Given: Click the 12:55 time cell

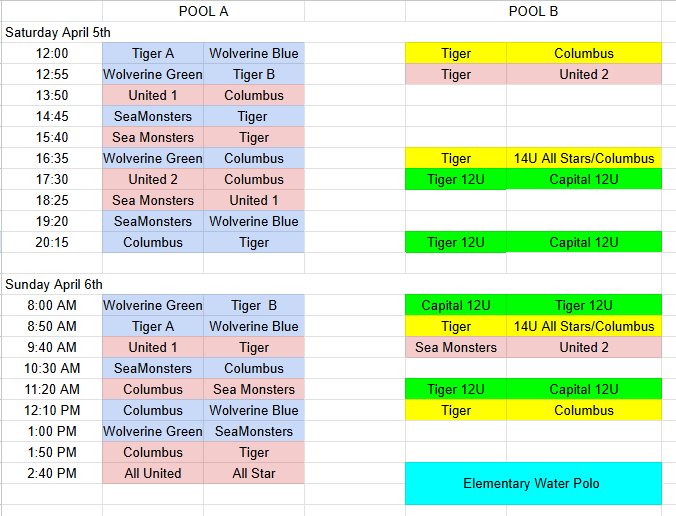Looking at the screenshot, I should click(51, 74).
